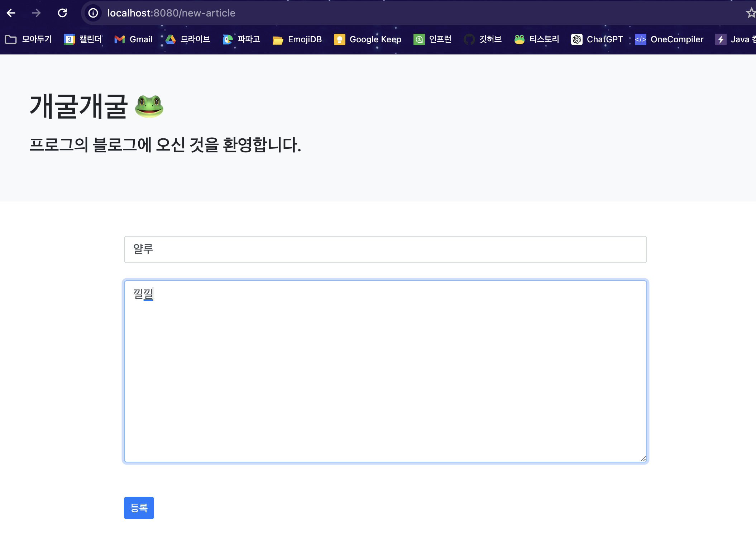Image resolution: width=756 pixels, height=537 pixels.
Task: Open the 깃허브 GitHub bookmark
Action: 483,39
